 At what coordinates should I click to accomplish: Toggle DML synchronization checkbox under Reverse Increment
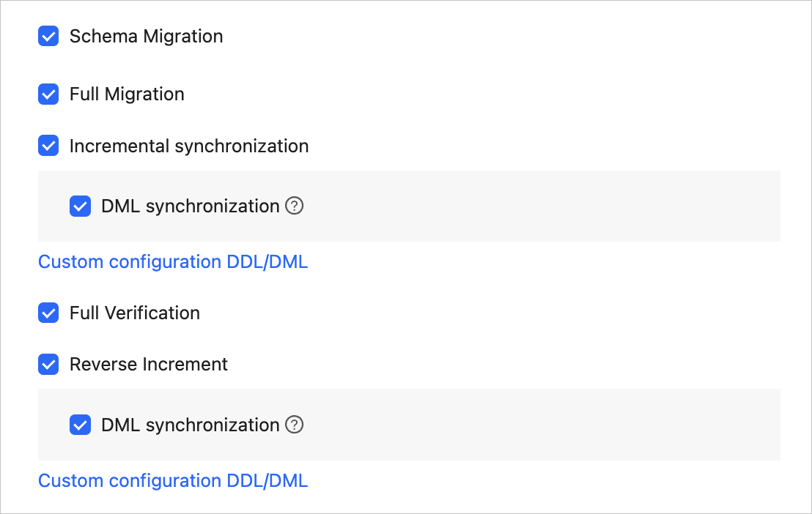pyautogui.click(x=81, y=425)
